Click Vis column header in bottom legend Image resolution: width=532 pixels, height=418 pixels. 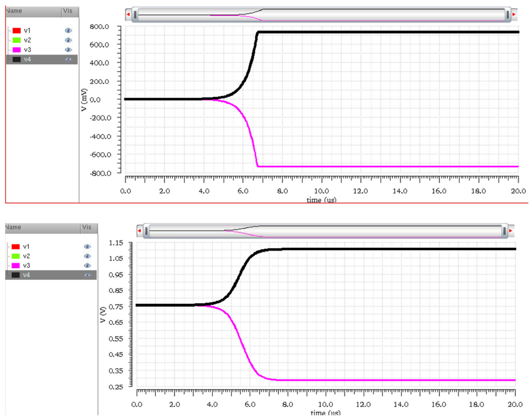[x=87, y=227]
